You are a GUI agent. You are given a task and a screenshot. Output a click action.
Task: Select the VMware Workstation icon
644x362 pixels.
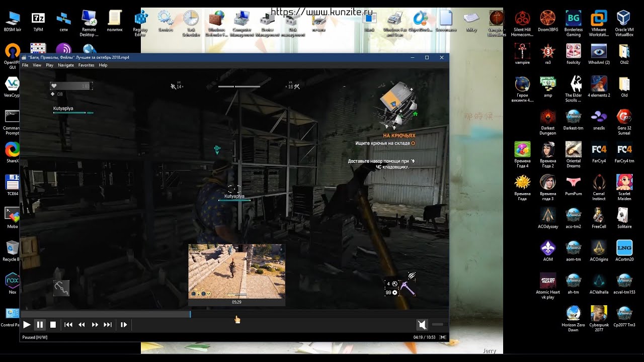(599, 24)
